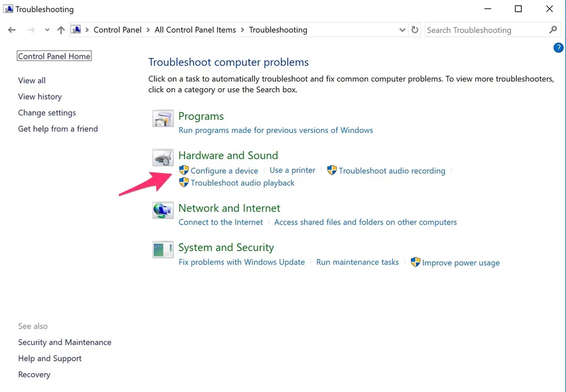566x392 pixels.
Task: Open Troubleshoot audio playback link
Action: coord(242,183)
